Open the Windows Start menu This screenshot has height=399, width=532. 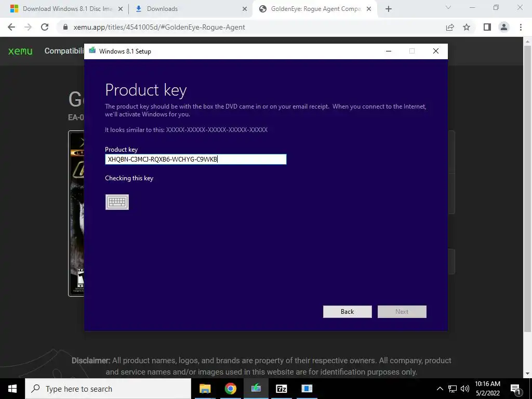point(12,389)
